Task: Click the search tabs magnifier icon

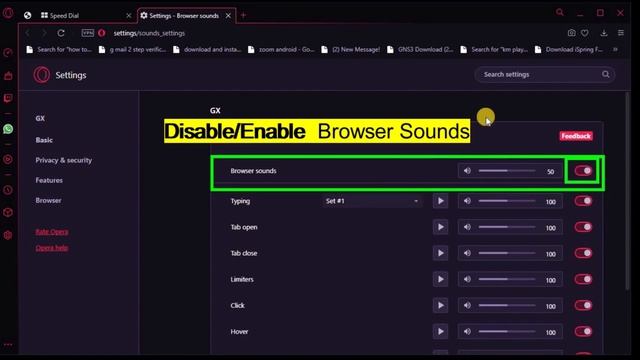Action: (x=560, y=13)
